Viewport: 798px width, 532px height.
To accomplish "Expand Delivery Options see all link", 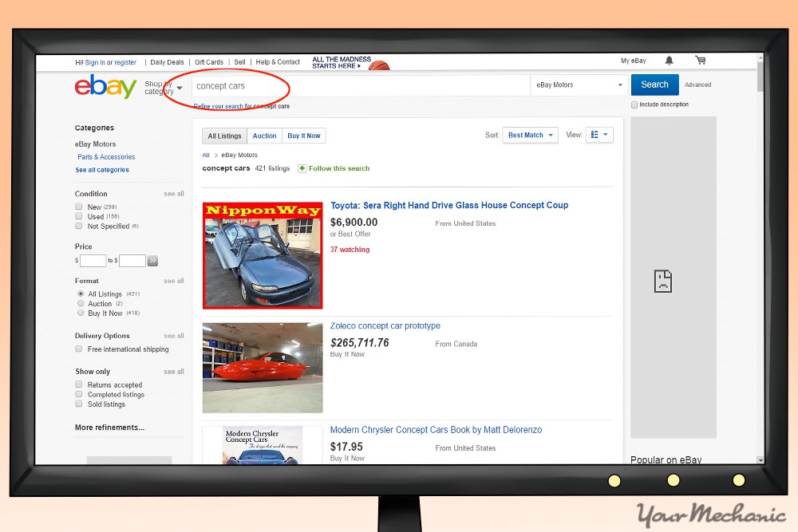I will click(173, 336).
